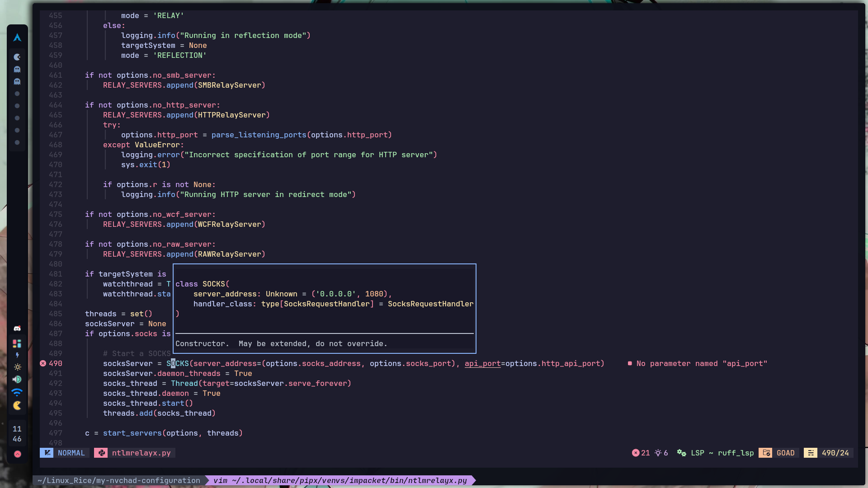Switch to the Pac-Man active workspace
Viewport: 868px width, 488px height.
[17, 57]
